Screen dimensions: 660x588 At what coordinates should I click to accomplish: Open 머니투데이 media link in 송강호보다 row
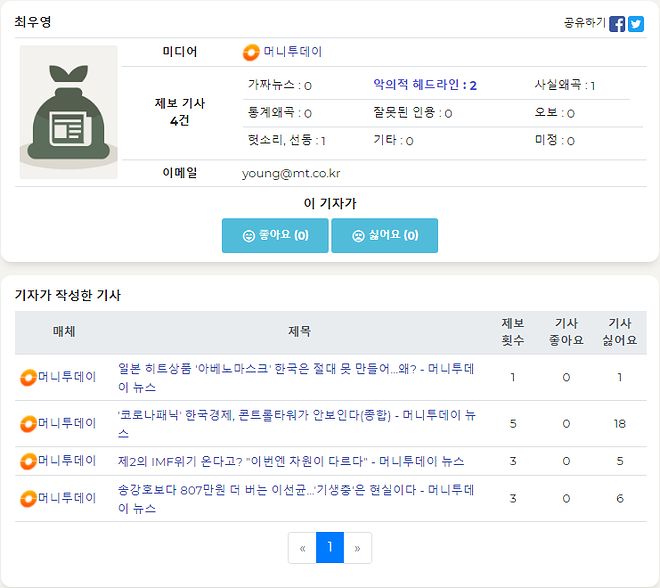pos(67,498)
